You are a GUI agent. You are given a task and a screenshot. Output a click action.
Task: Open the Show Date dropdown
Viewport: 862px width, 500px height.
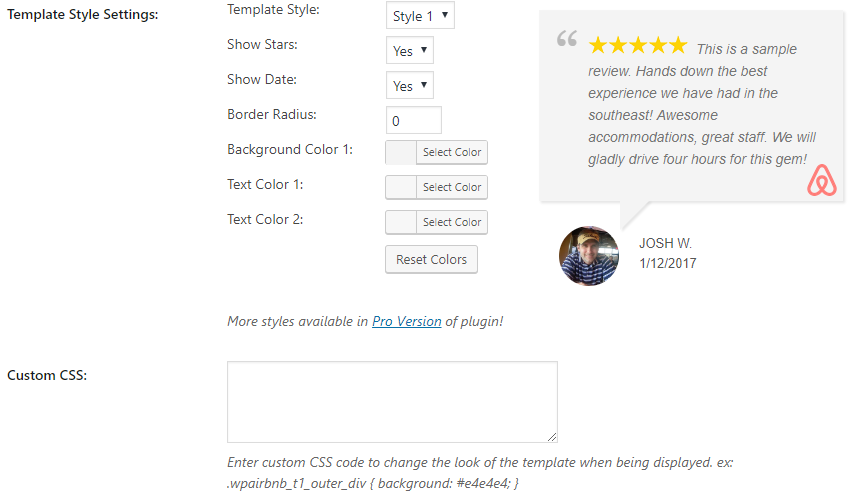tap(410, 85)
